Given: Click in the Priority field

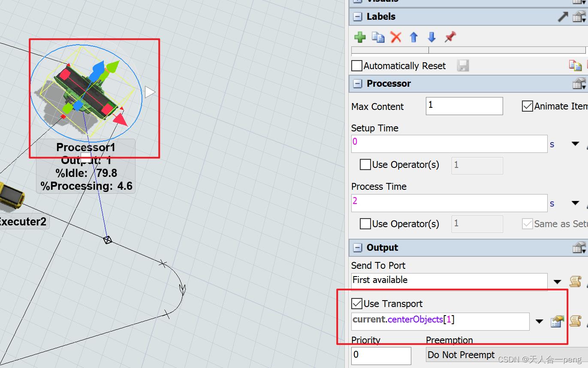Looking at the screenshot, I should (381, 356).
